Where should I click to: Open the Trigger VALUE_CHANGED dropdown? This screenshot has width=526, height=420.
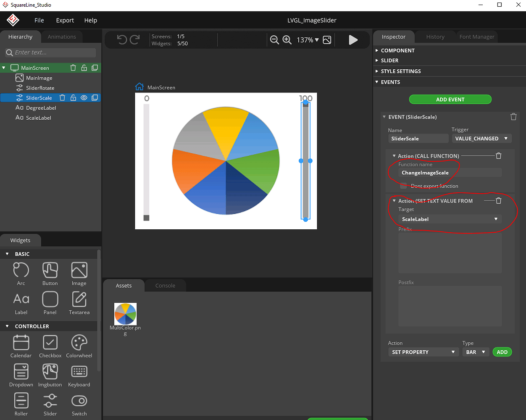481,139
